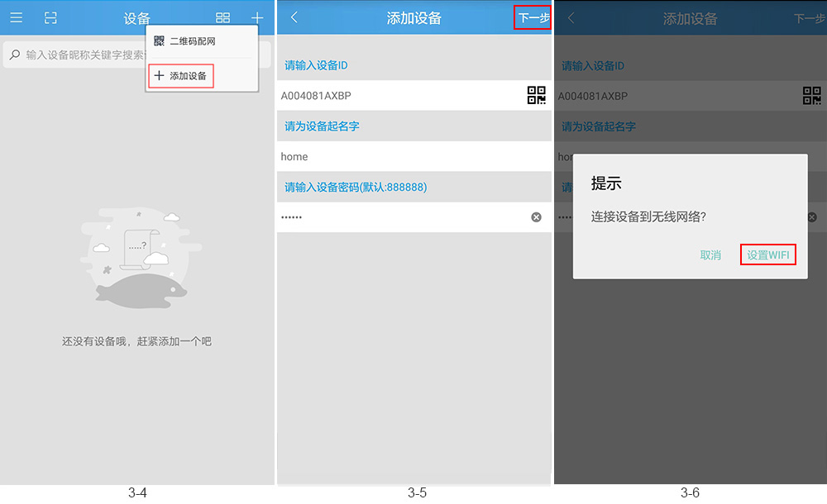The image size is (827, 504).
Task: Click dimmed 下一步 in screen 3-6
Action: pos(810,18)
